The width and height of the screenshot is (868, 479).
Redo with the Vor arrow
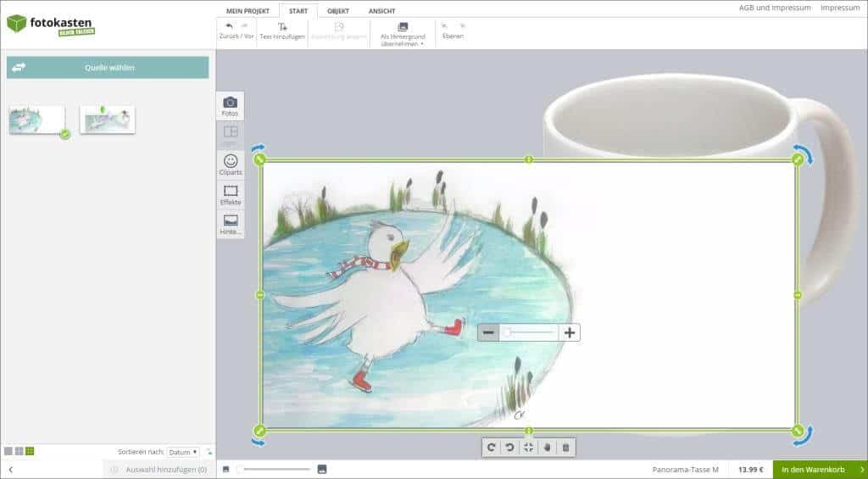click(245, 26)
